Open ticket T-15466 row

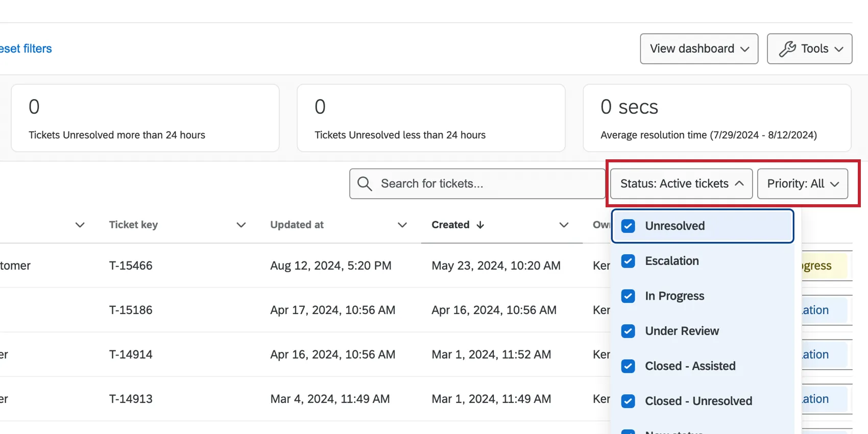tap(131, 266)
